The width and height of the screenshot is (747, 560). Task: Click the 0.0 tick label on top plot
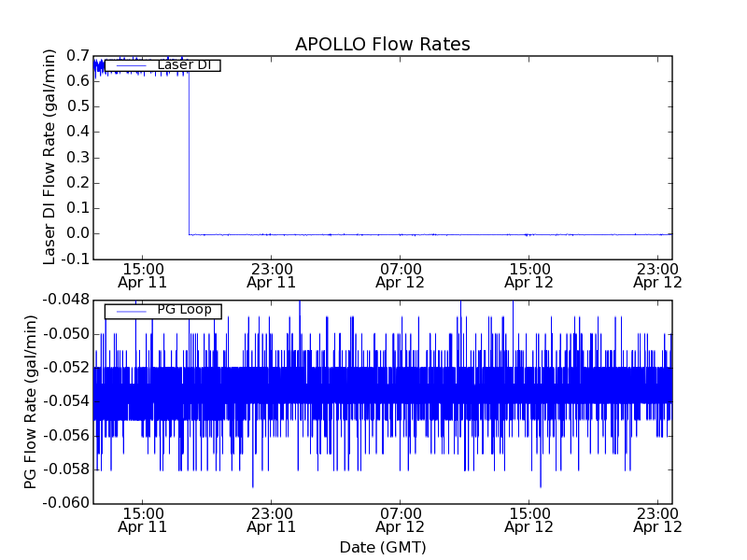click(78, 233)
